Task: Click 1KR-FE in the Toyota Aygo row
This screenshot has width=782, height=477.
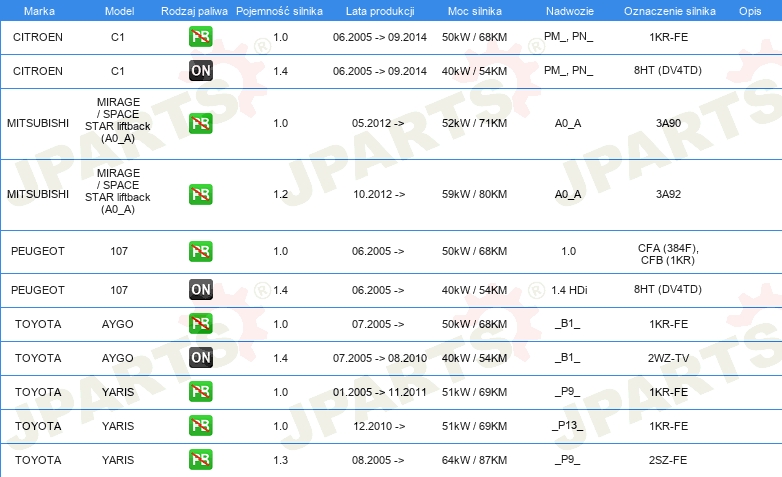Action: point(668,324)
